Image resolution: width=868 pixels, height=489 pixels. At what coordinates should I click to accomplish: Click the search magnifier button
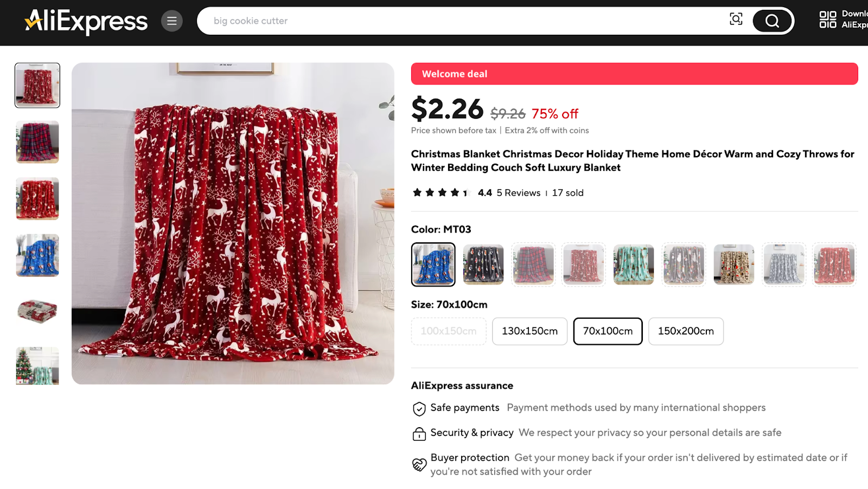tap(772, 21)
